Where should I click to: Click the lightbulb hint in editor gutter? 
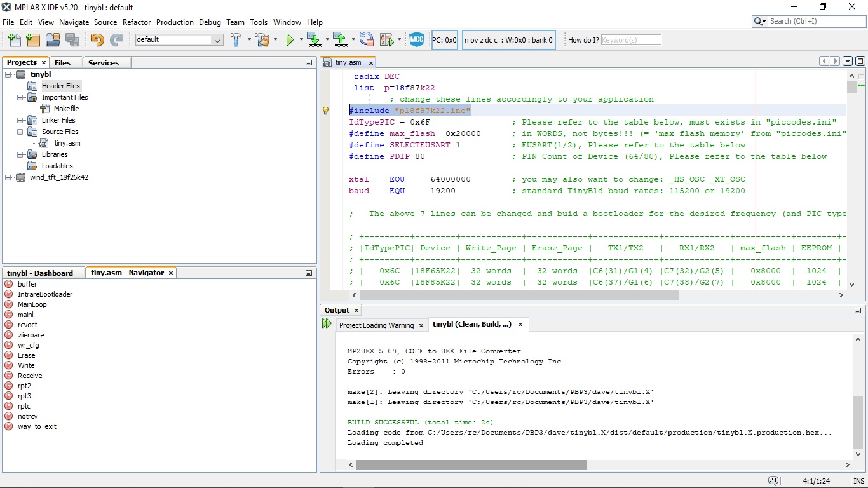[x=326, y=111]
